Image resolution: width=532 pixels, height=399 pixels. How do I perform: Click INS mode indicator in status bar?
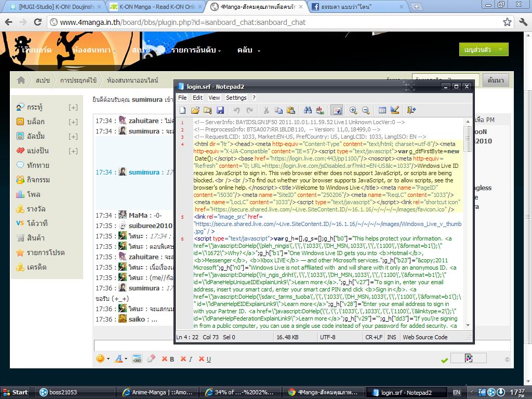[392, 337]
